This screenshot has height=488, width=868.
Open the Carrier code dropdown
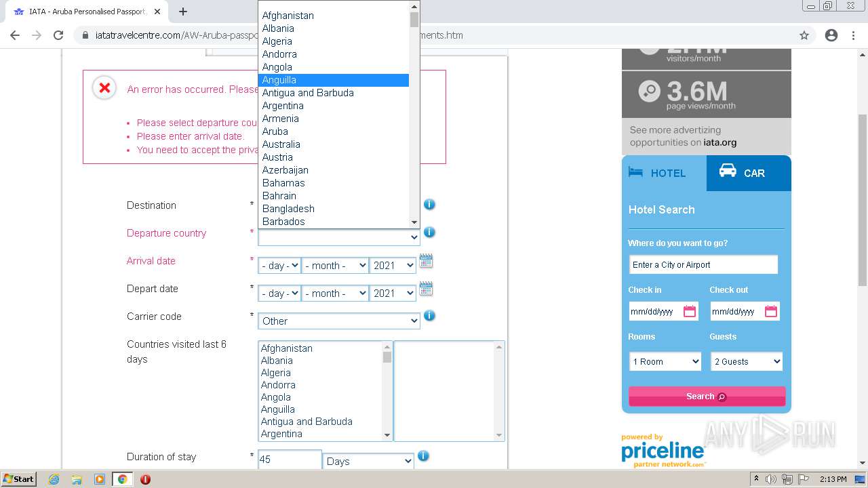click(339, 321)
